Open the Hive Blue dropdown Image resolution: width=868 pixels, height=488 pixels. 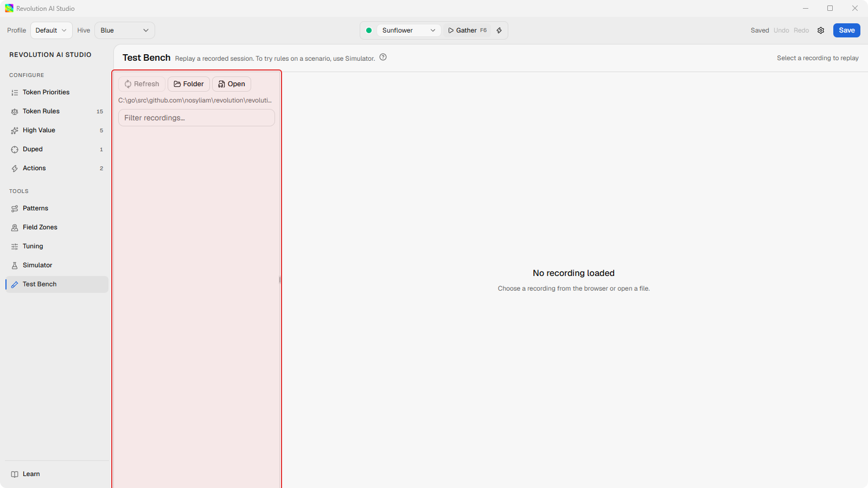click(124, 30)
